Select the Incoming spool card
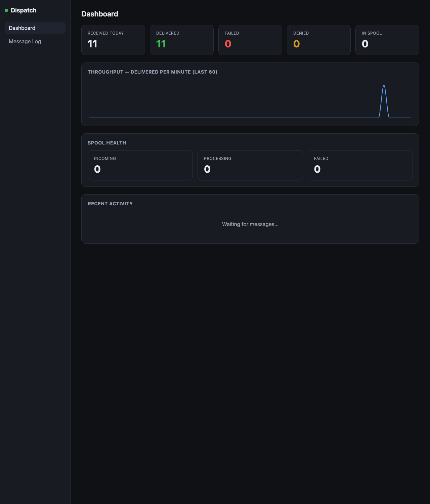This screenshot has width=430, height=504. click(x=140, y=165)
